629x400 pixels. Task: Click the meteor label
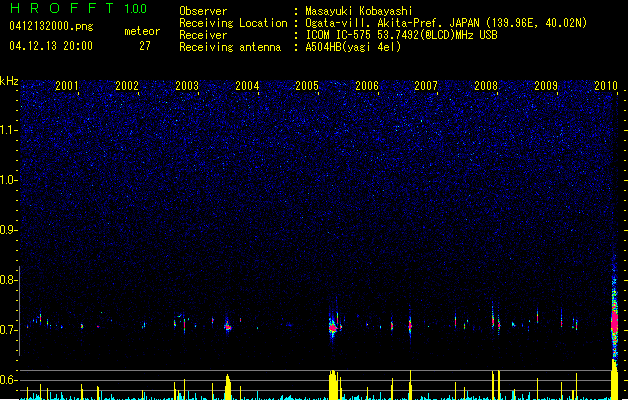142,31
